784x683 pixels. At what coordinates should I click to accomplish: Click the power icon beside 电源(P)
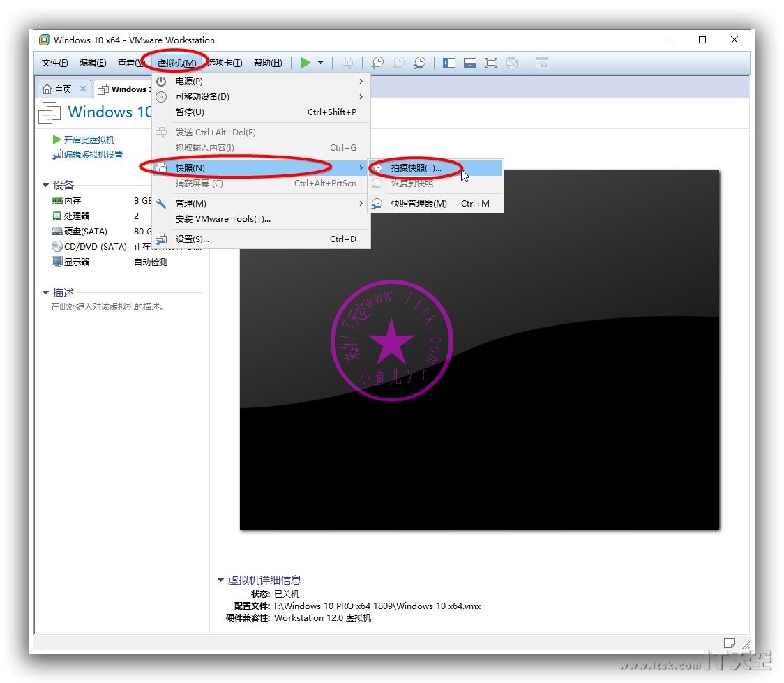tap(161, 81)
